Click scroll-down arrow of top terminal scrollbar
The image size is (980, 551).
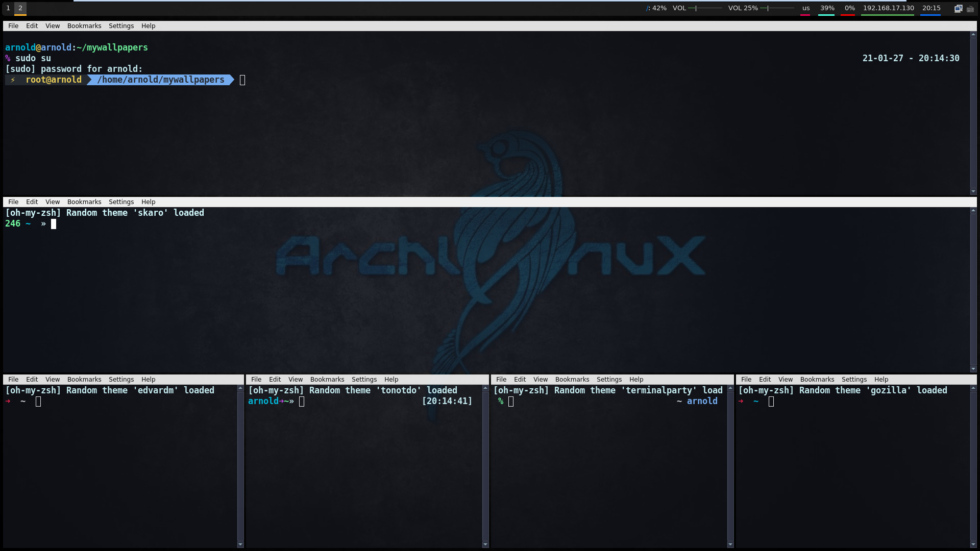[x=973, y=191]
